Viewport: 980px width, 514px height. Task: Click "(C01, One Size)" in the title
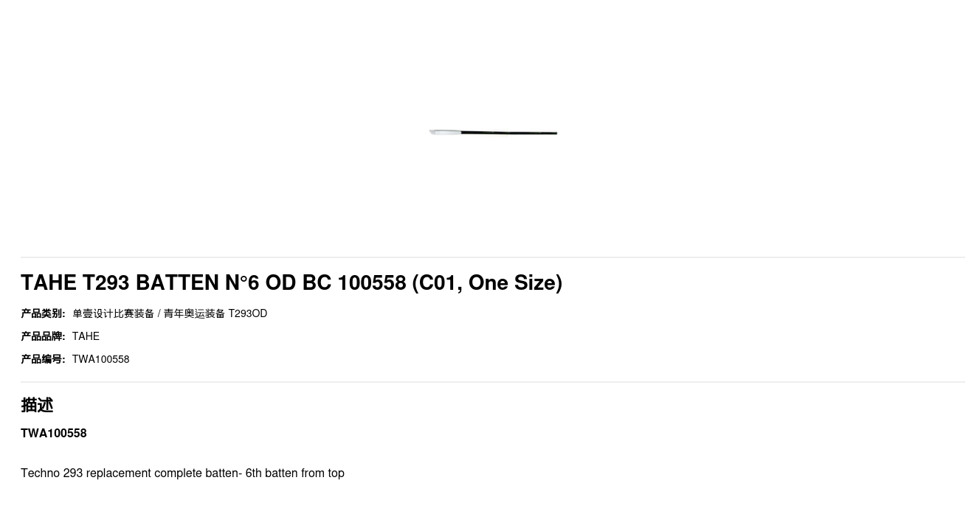coord(487,282)
